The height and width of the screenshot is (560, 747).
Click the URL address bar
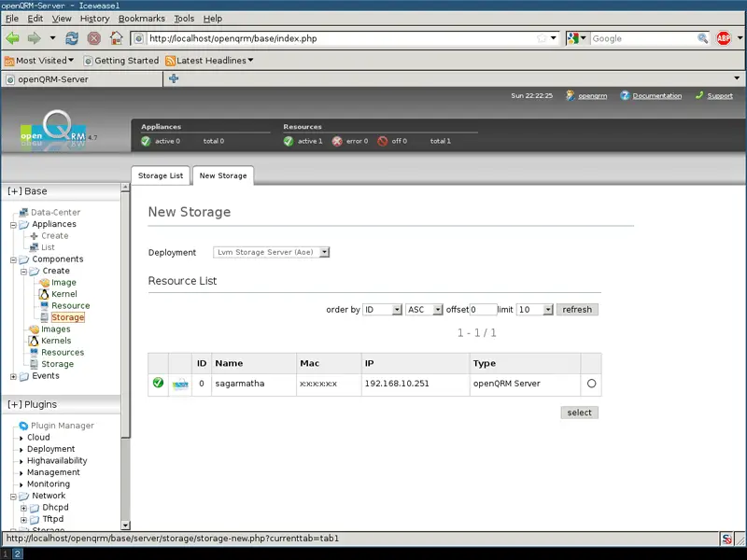click(x=341, y=38)
